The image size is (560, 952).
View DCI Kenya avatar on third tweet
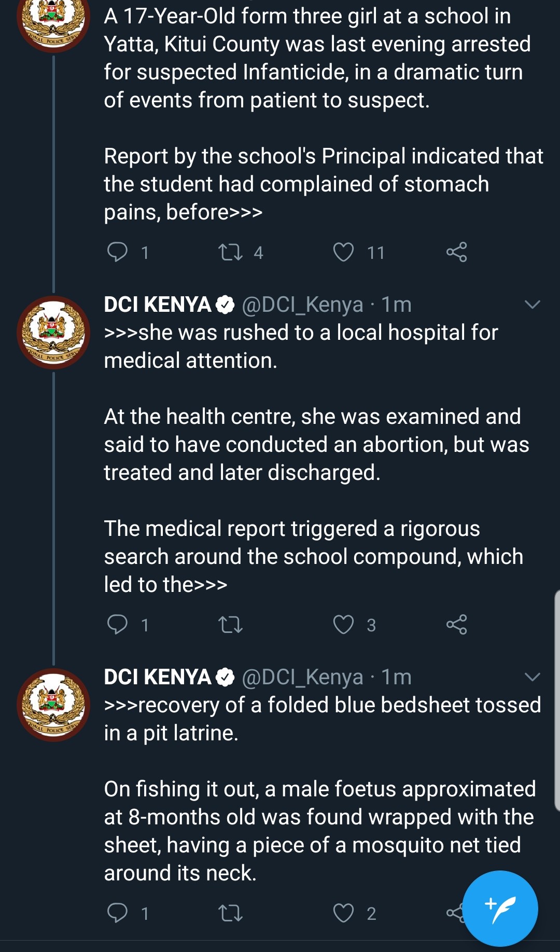[x=53, y=705]
